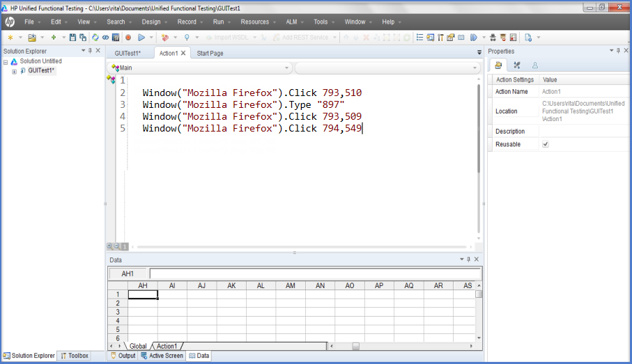Screen dimensions: 632x364
Task: Select the tools icon in Properties panel
Action: (517, 65)
